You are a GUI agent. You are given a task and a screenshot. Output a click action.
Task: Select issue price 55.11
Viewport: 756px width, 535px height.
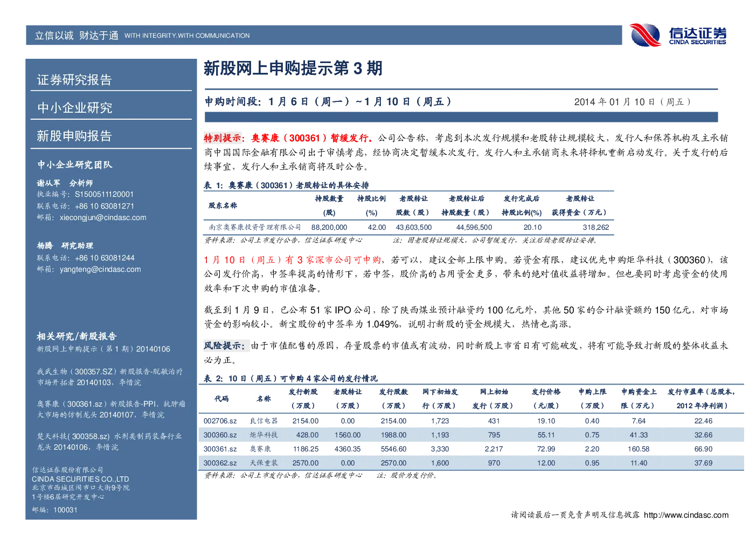(546, 435)
